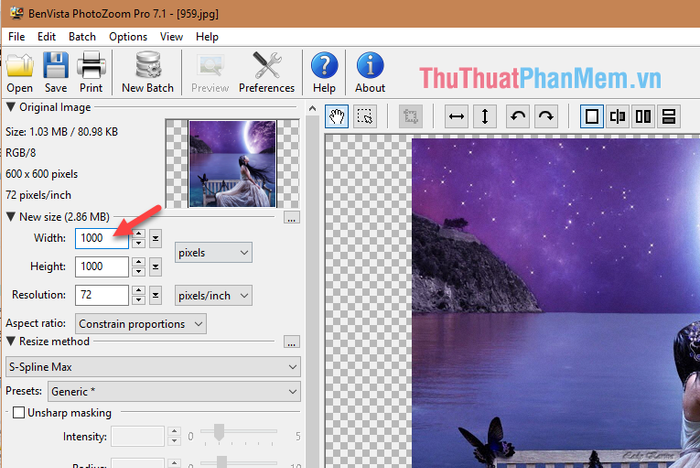The width and height of the screenshot is (700, 468).
Task: Start a New Batch
Action: click(x=148, y=71)
